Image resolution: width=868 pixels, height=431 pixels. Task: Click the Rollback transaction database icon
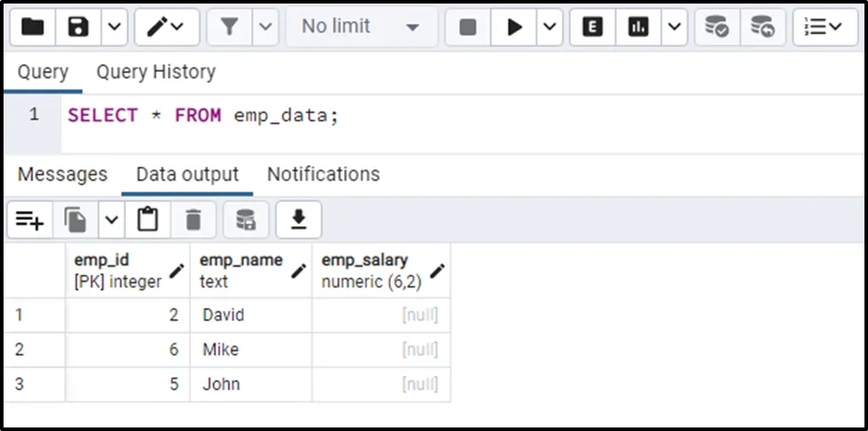761,27
